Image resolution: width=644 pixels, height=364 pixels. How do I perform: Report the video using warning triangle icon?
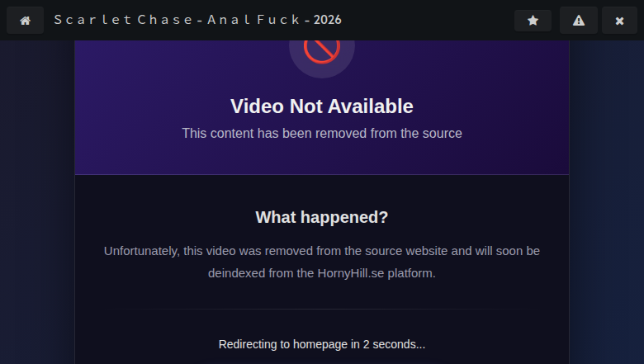[578, 21]
